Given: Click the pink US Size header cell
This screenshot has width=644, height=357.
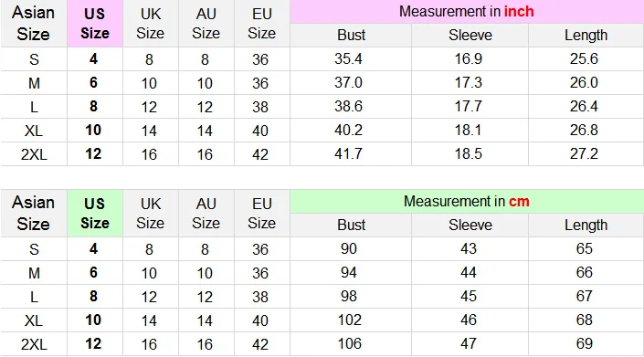Looking at the screenshot, I should click(x=95, y=24).
